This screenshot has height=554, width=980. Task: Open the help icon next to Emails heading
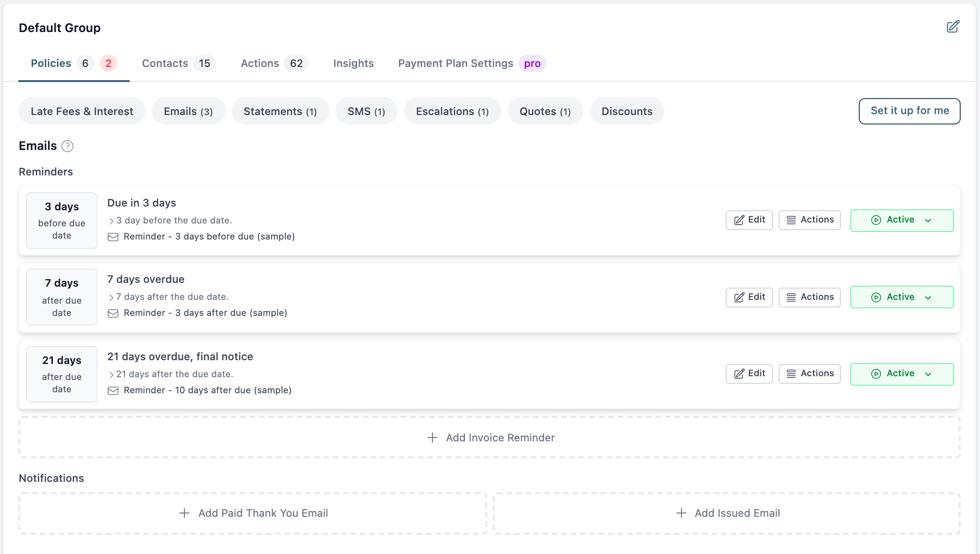tap(67, 146)
